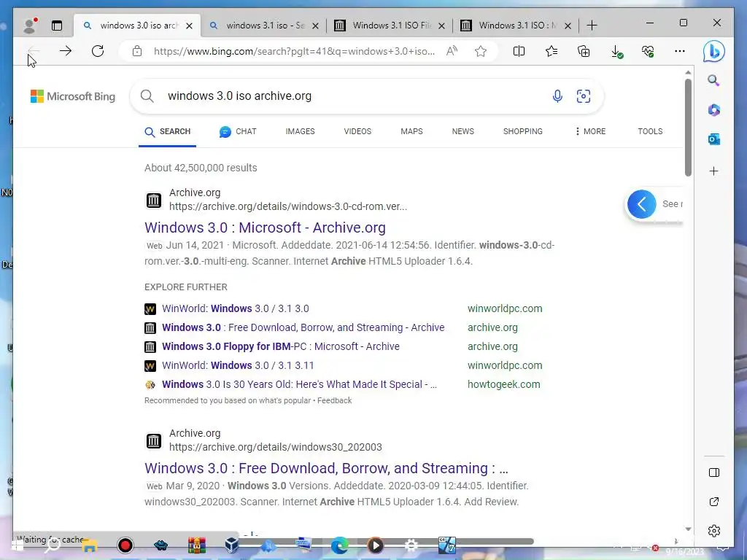Open the IMAGES tab
Screen dimensions: 747x560
coord(300,131)
